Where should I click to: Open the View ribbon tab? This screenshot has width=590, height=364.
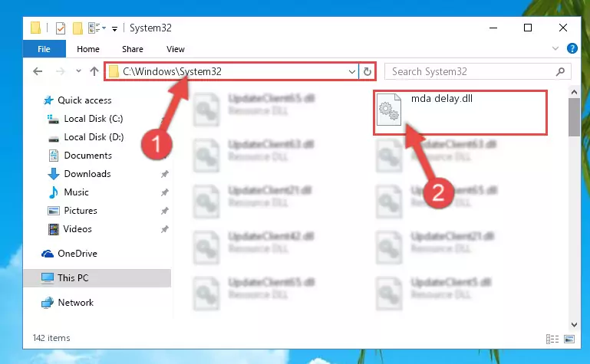coord(176,49)
